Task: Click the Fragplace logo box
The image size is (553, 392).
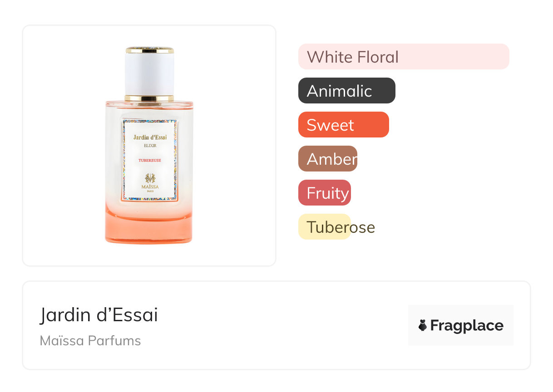Action: pos(461,325)
